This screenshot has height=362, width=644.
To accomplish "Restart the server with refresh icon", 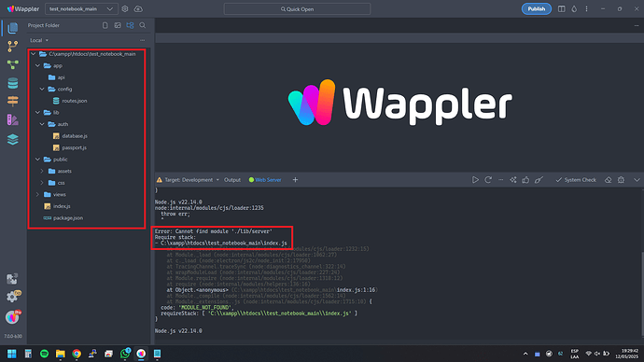I will (x=488, y=180).
